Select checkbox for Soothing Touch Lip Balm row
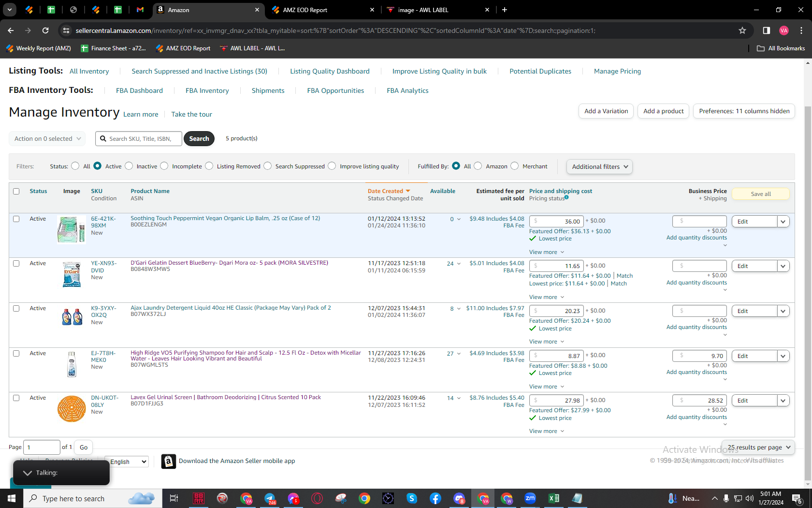Image resolution: width=812 pixels, height=508 pixels. click(x=16, y=219)
